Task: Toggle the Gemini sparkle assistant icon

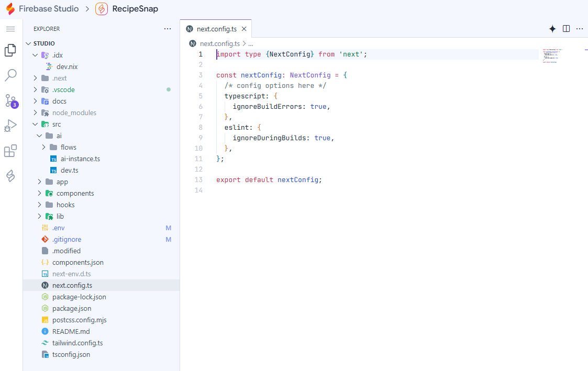Action: [x=552, y=29]
